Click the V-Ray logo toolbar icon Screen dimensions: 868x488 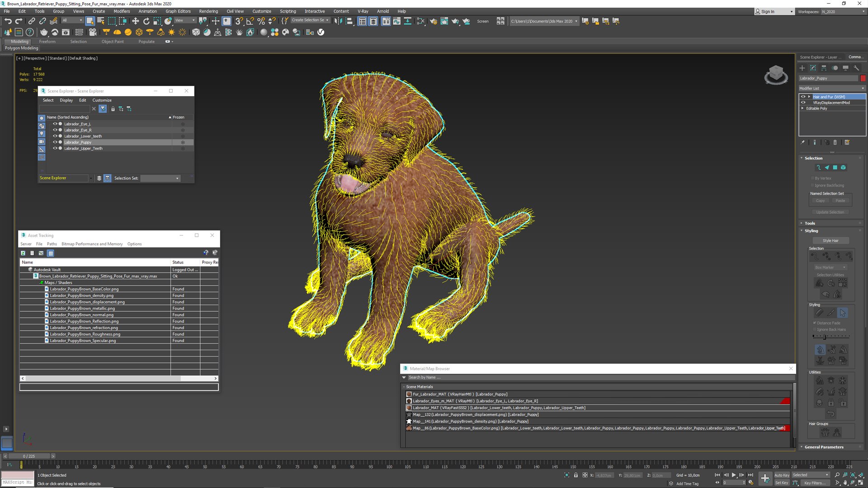321,33
